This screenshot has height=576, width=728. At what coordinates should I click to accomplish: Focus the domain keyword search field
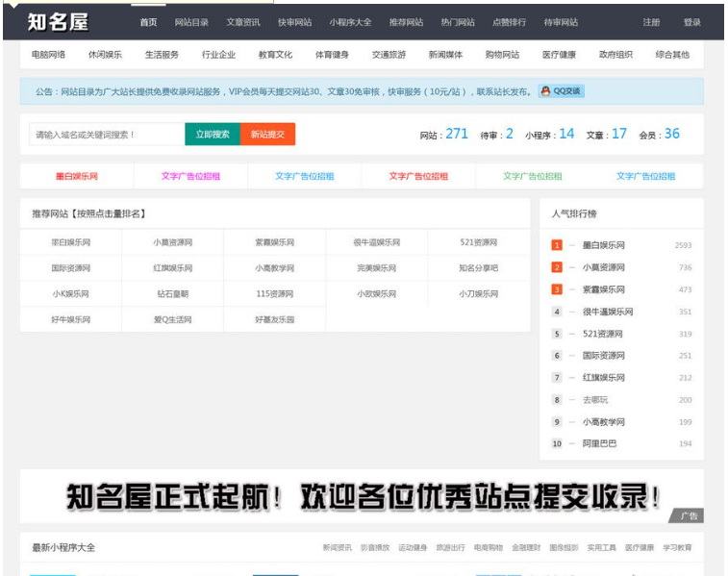104,135
